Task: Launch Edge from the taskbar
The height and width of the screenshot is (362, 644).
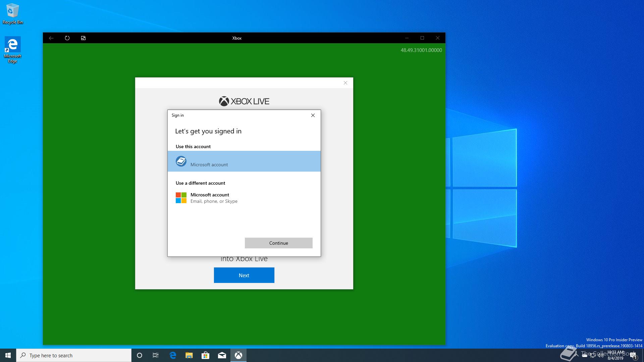Action: 173,355
